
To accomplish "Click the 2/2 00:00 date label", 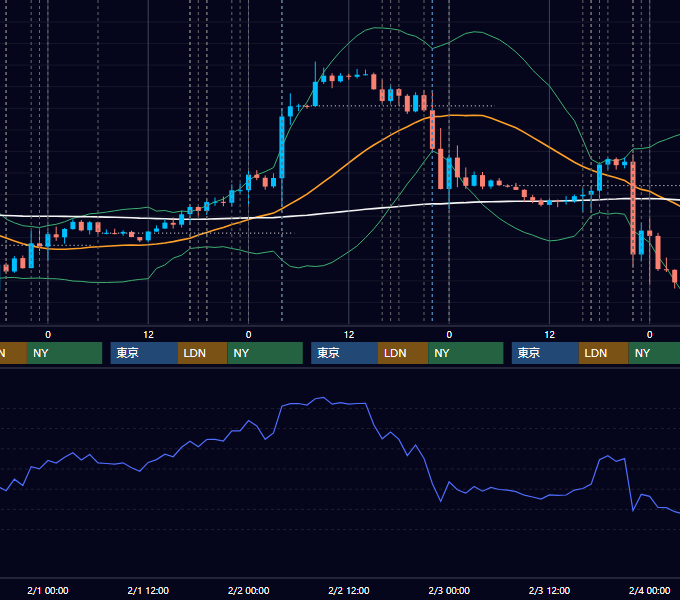I will coord(248,590).
